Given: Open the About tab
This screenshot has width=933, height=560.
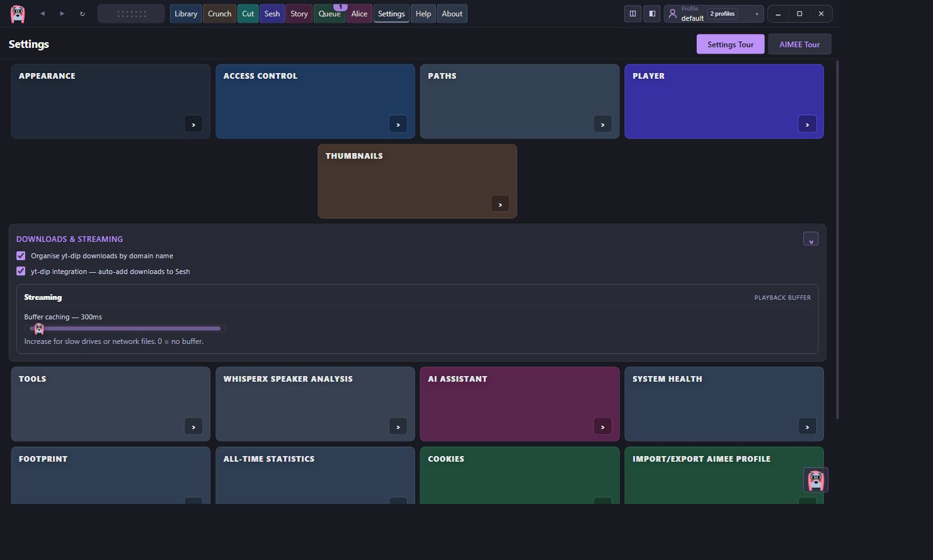Looking at the screenshot, I should pyautogui.click(x=452, y=13).
